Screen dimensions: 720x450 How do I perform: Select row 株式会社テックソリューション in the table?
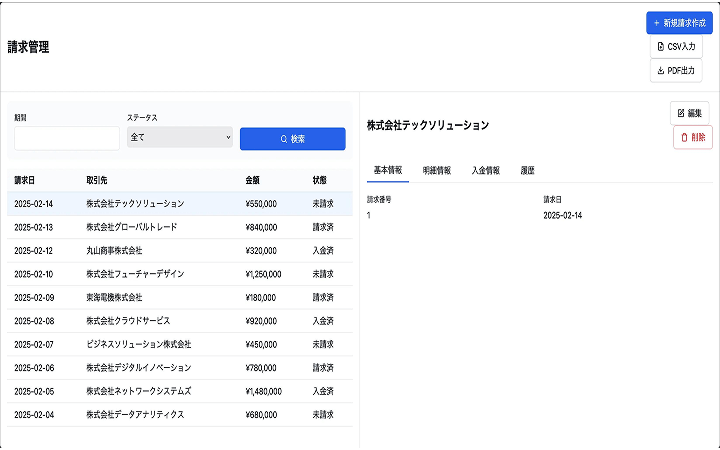pos(180,204)
